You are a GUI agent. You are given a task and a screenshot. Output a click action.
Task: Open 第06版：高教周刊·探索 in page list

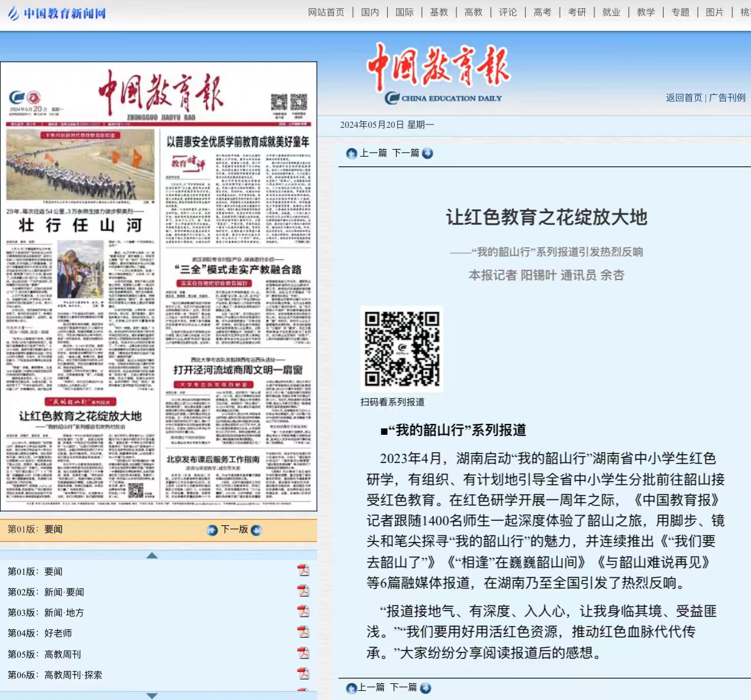tap(55, 675)
